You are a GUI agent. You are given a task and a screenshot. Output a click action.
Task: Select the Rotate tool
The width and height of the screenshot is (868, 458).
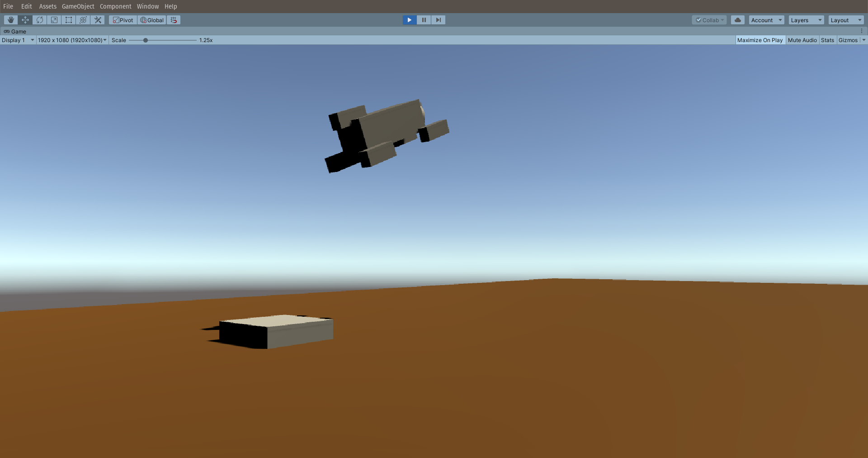coord(39,20)
